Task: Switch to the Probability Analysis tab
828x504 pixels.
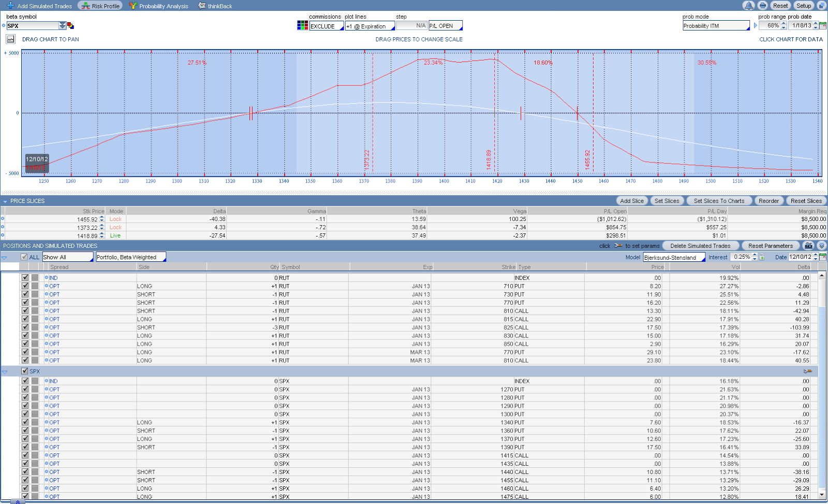Action: click(158, 6)
